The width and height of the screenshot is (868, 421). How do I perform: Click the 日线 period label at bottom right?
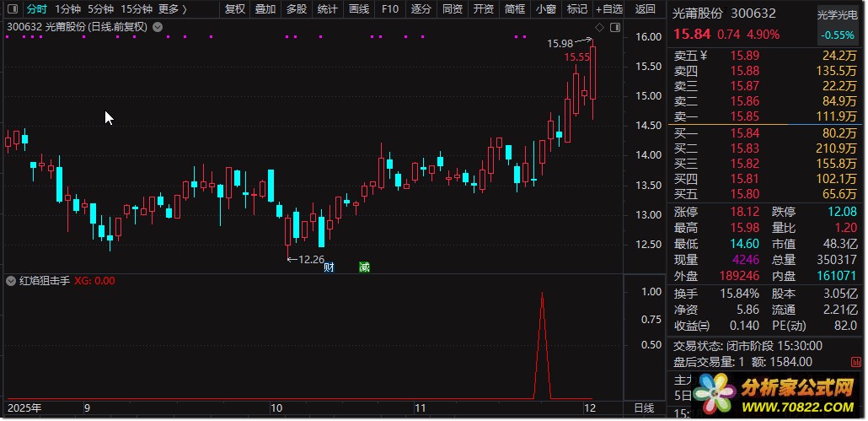[x=644, y=408]
